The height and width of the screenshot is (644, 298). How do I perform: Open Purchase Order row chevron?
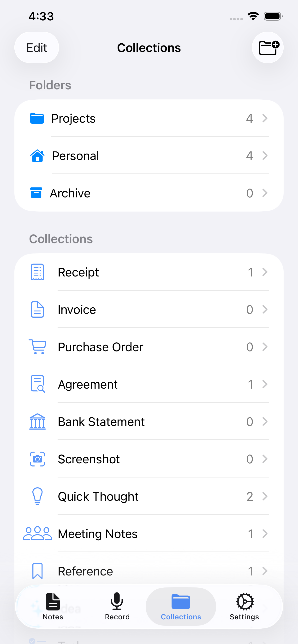pyautogui.click(x=265, y=347)
